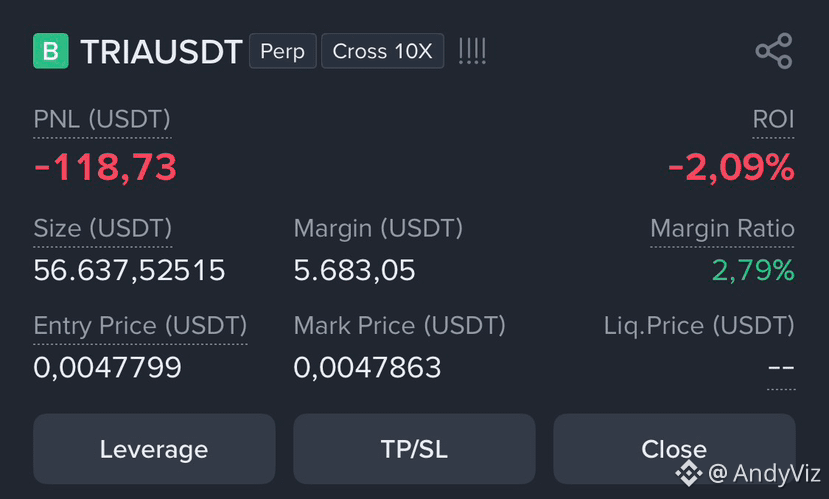Tap the Entry Price (USDT) label
The width and height of the screenshot is (829, 499).
coord(140,326)
